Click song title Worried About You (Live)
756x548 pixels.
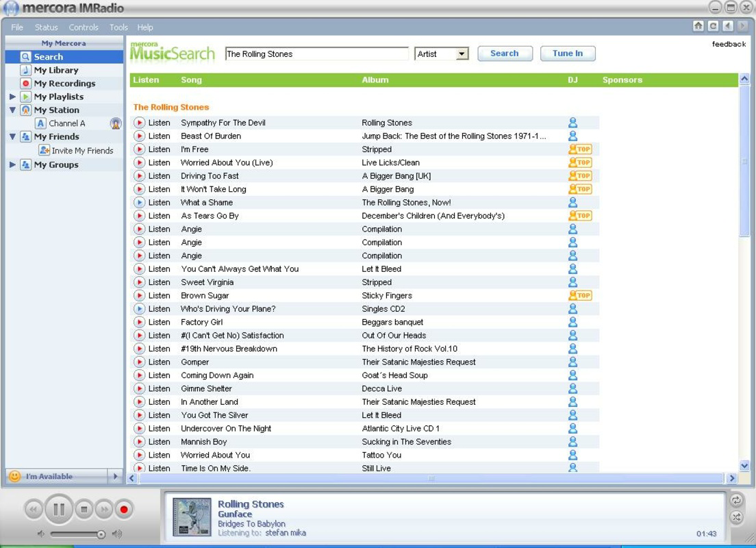click(x=227, y=162)
